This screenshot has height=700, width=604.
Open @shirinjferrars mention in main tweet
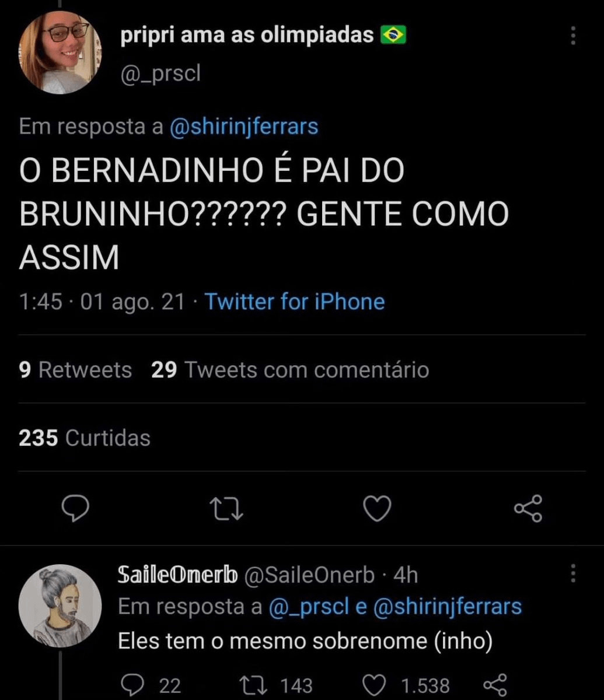(244, 127)
